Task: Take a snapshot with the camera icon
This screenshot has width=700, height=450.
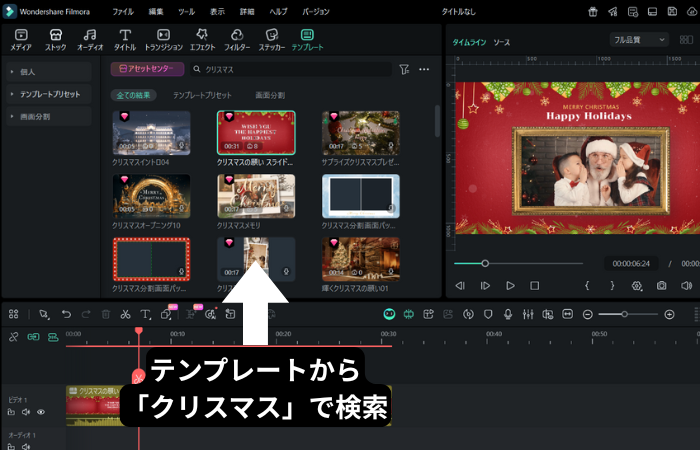Action: tap(661, 286)
